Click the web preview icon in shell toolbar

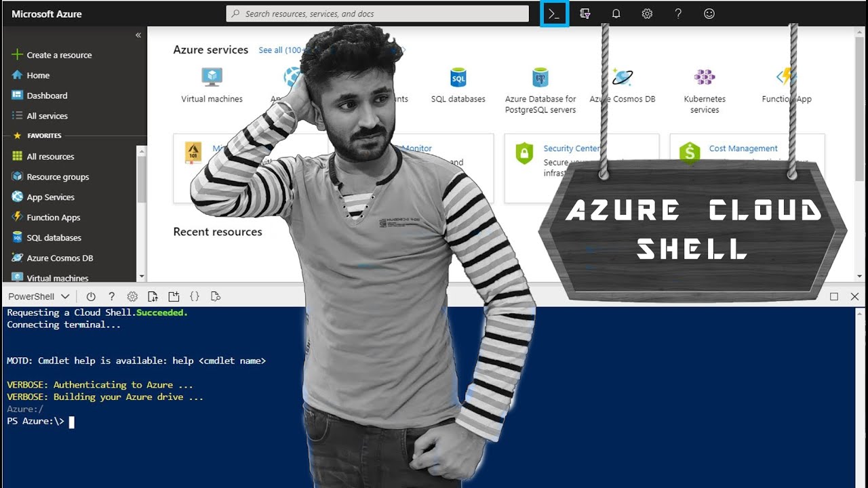(216, 296)
